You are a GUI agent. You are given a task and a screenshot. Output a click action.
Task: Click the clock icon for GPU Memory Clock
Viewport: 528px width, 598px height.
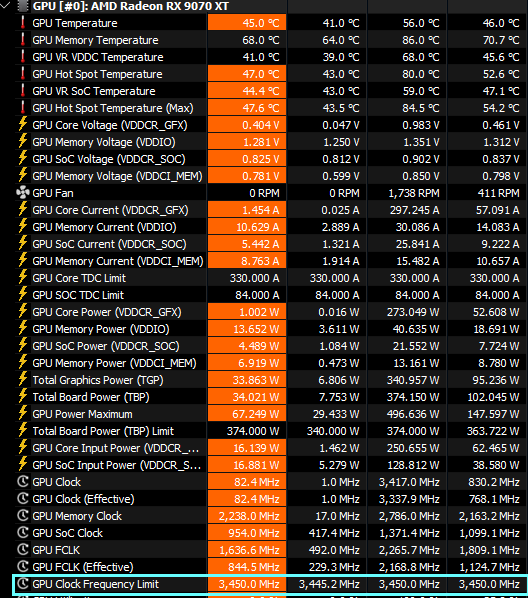coord(23,515)
